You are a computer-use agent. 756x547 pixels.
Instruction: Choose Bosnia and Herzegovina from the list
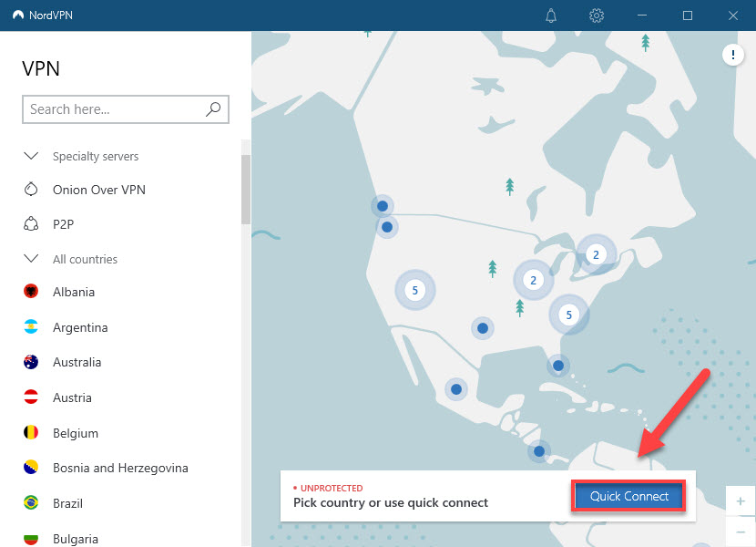pos(120,468)
